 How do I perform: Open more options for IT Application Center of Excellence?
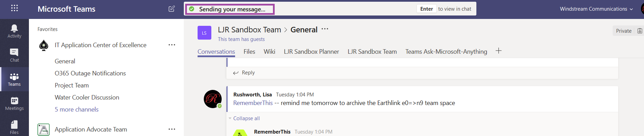tap(172, 45)
